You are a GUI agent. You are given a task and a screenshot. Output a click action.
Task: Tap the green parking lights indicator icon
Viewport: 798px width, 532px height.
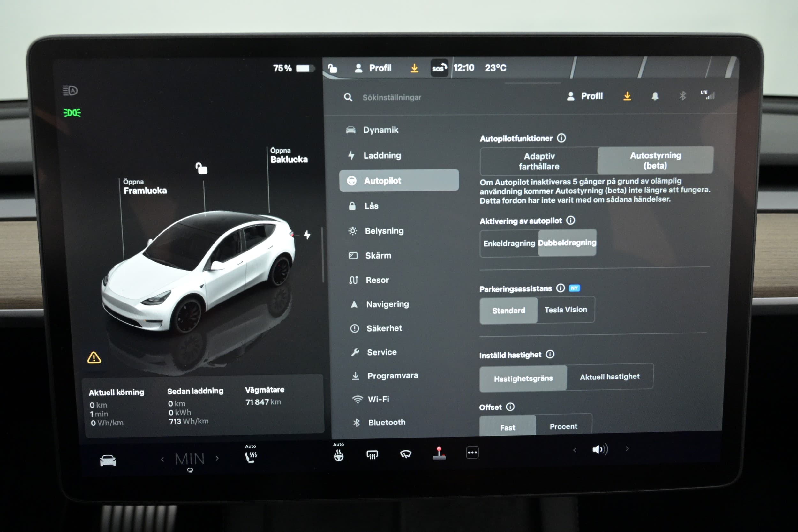click(72, 113)
